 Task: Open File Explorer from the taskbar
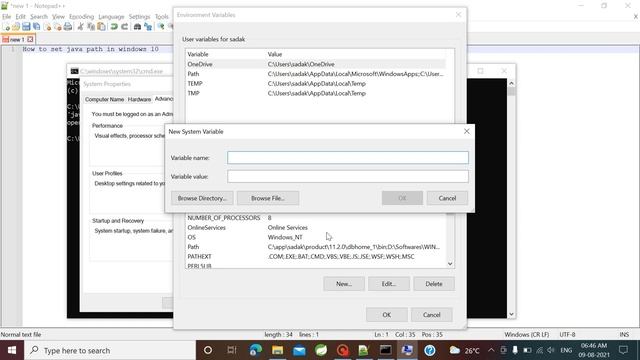278,350
